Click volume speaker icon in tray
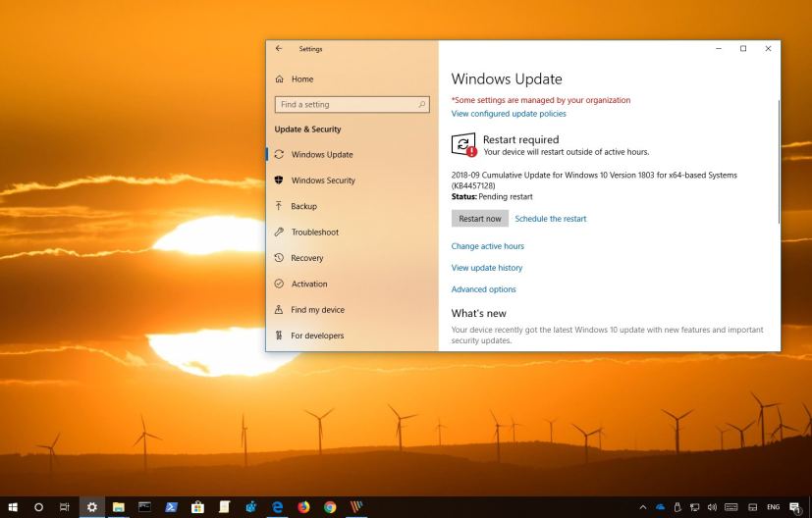 coord(712,507)
